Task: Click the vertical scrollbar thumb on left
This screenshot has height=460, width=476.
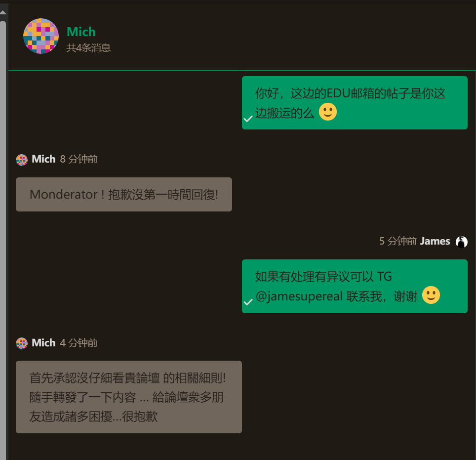Action: tap(3, 240)
